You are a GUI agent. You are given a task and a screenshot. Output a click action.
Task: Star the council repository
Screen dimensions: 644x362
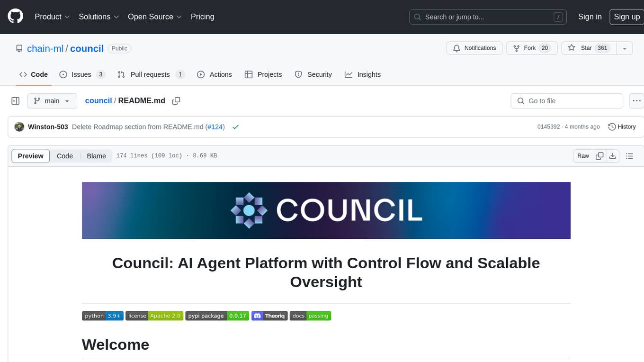pos(589,48)
